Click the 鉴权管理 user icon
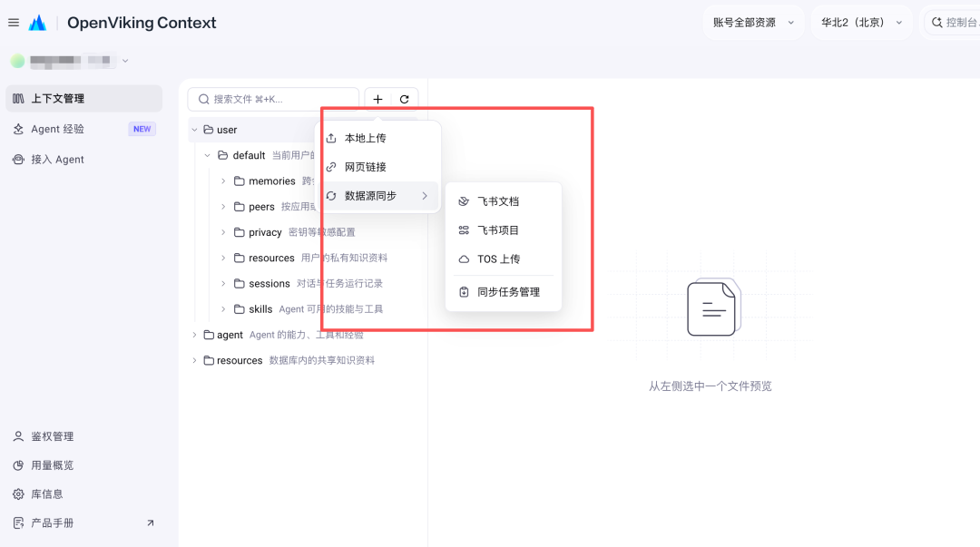 tap(18, 436)
